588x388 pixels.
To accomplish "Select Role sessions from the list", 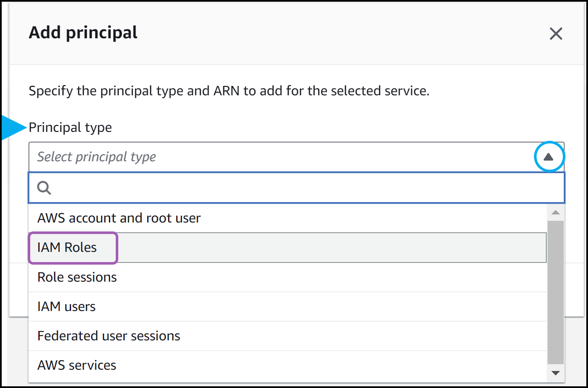I will pos(77,277).
